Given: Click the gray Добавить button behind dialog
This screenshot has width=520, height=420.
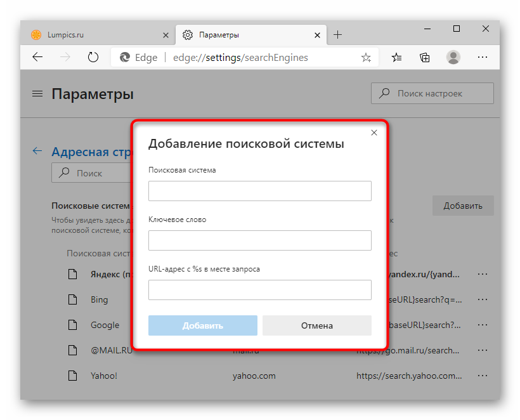Looking at the screenshot, I should coord(463,206).
